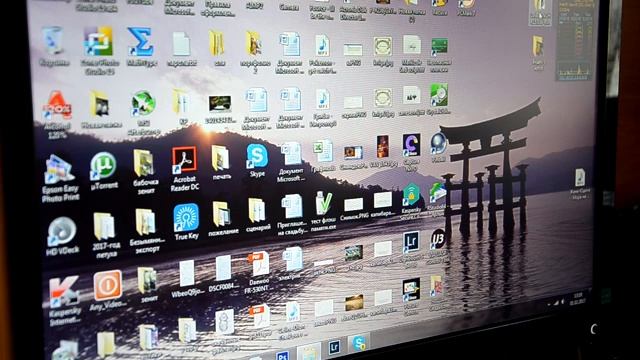
Task: Open the сценарий folder
Action: point(257,210)
